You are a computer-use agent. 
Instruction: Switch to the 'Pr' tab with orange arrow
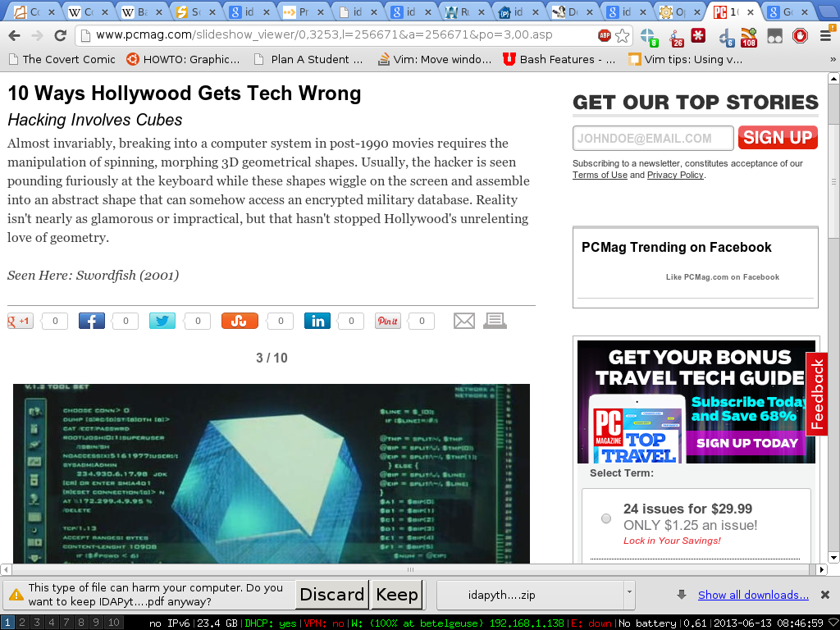(303, 11)
